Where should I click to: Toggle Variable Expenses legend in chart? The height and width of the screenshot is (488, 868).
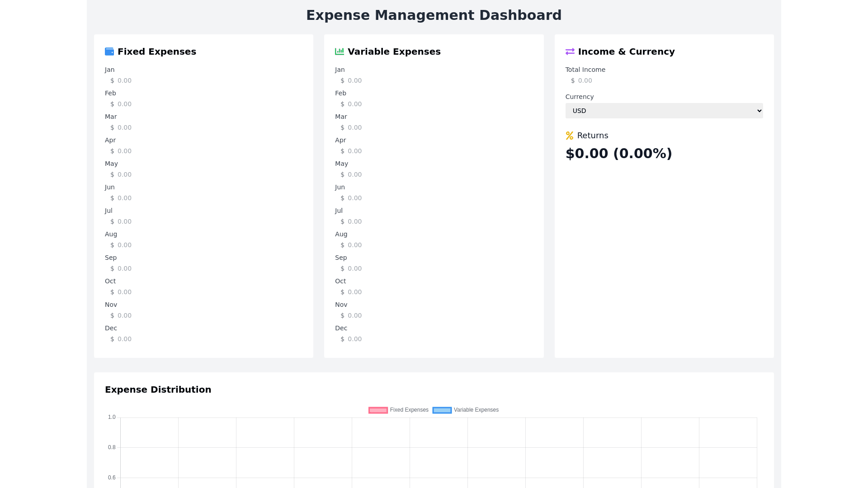pyautogui.click(x=476, y=410)
